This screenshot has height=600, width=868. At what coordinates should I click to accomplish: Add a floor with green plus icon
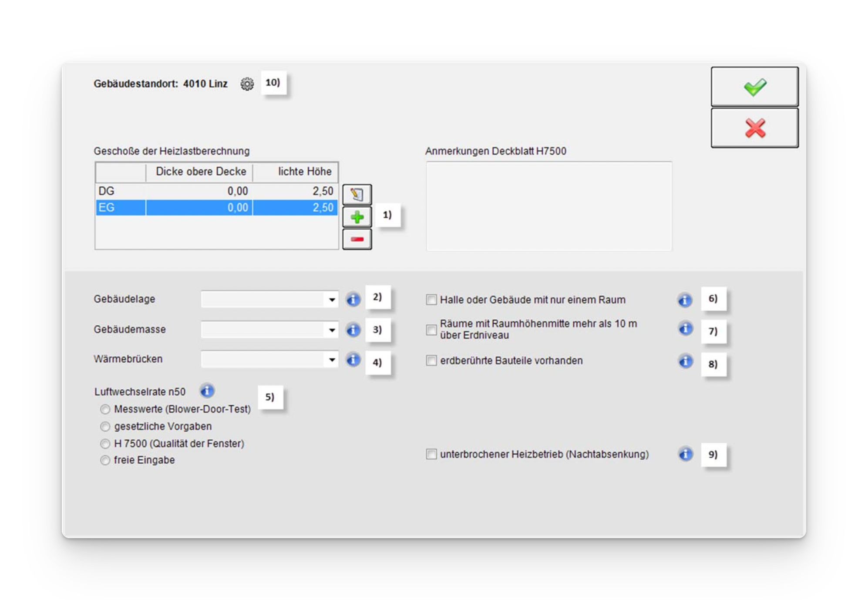pyautogui.click(x=357, y=217)
